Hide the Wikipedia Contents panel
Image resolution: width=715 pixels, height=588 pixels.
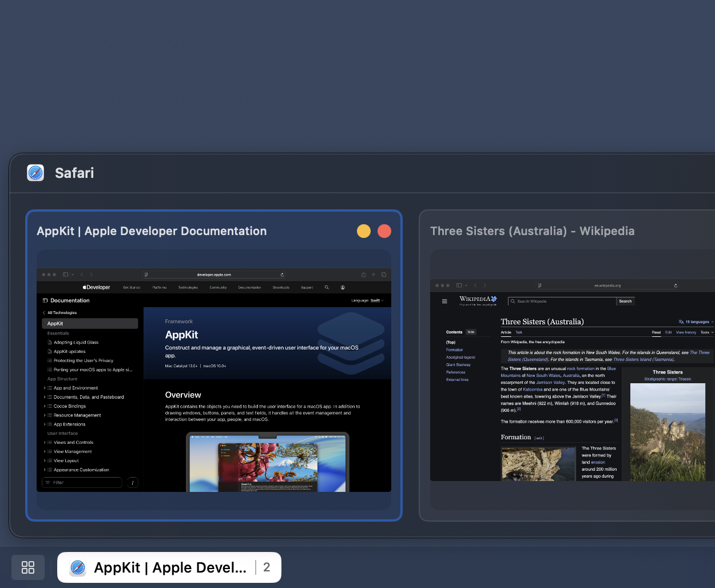471,332
